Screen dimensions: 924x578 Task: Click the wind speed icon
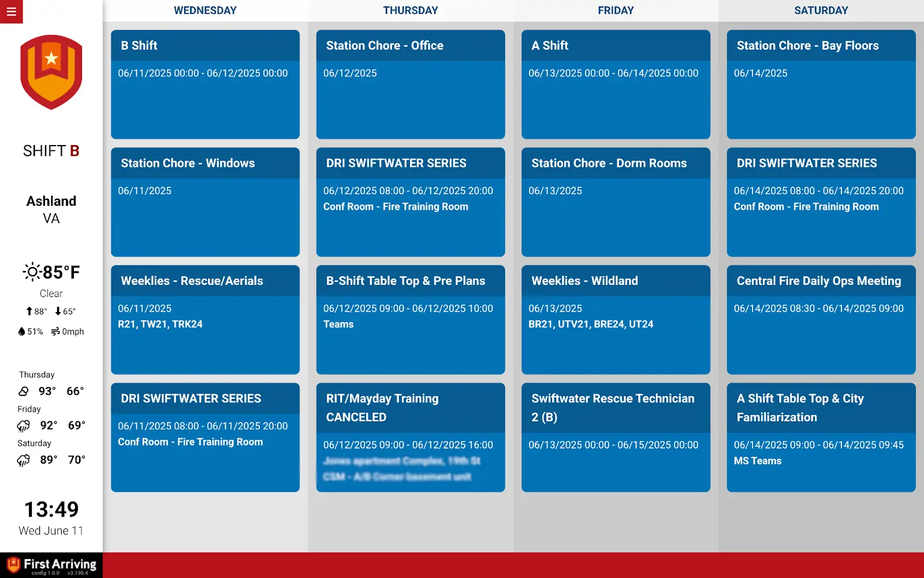55,331
